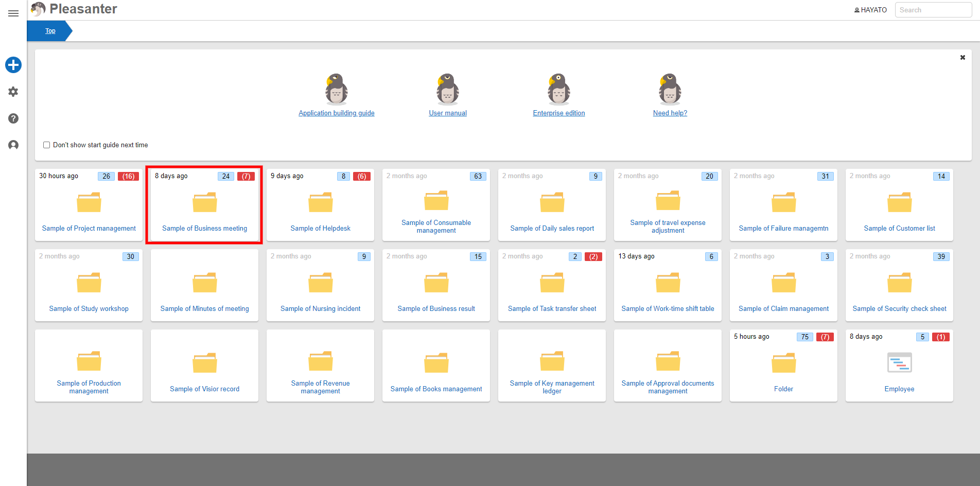
Task: Open the User manual link
Action: [x=448, y=113]
